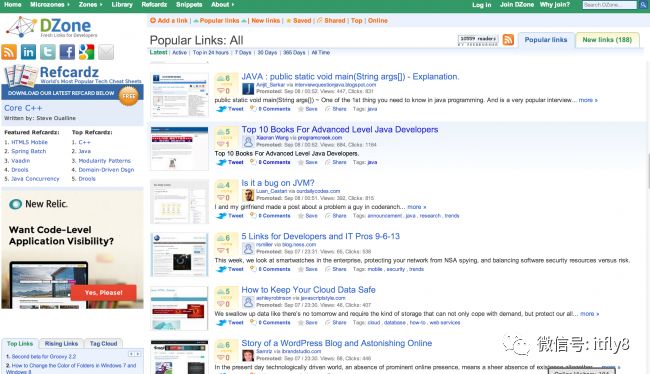Open the How to Keep Your Cloud Data Safe link

coord(308,290)
